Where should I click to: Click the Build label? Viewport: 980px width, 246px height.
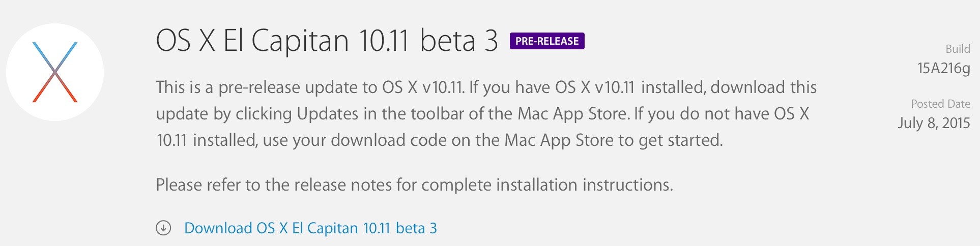(x=957, y=49)
